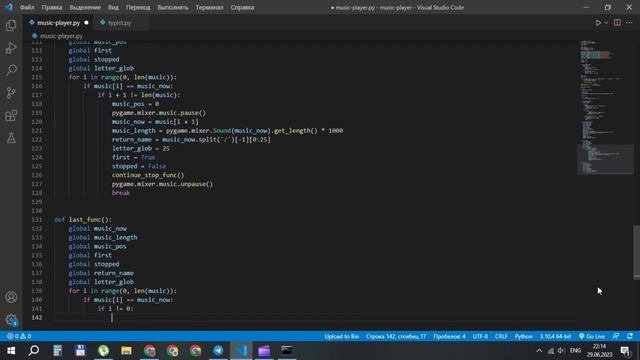
Task: Open the Testing flask view
Action: click(x=11, y=138)
